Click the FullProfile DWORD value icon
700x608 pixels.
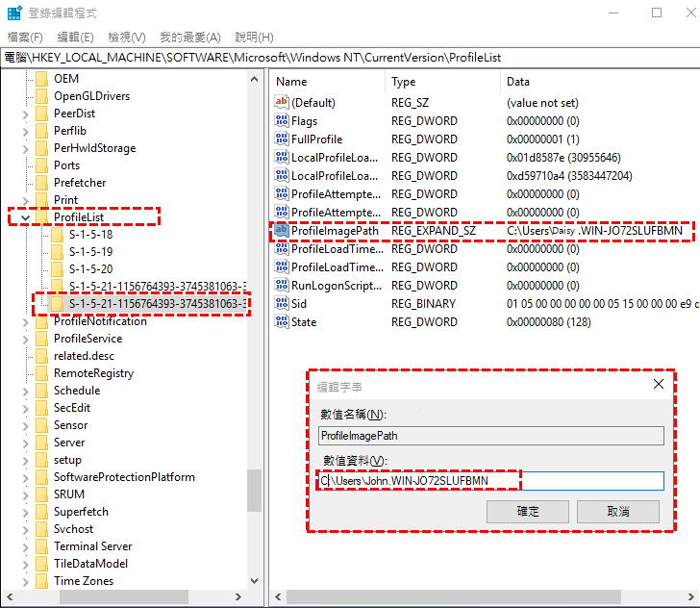point(281,139)
